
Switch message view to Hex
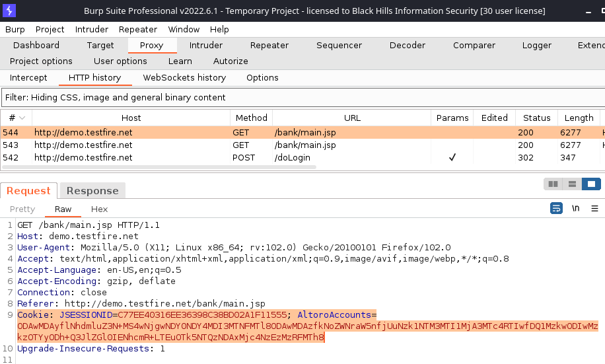[99, 209]
